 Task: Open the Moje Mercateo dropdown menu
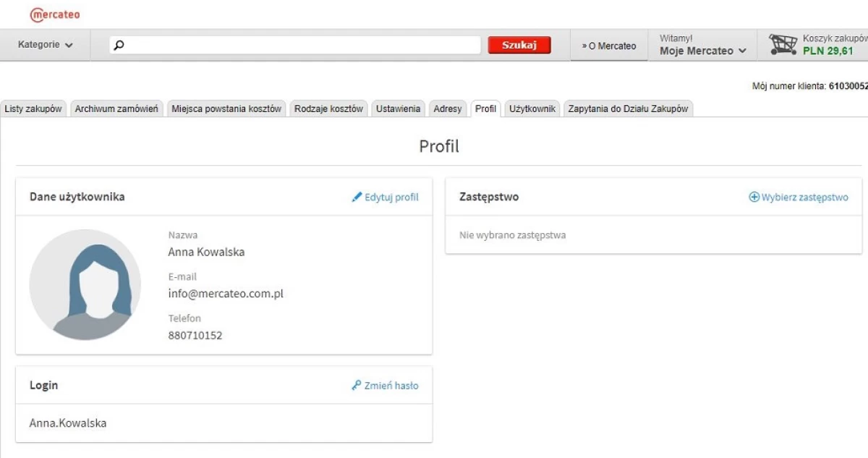[702, 51]
